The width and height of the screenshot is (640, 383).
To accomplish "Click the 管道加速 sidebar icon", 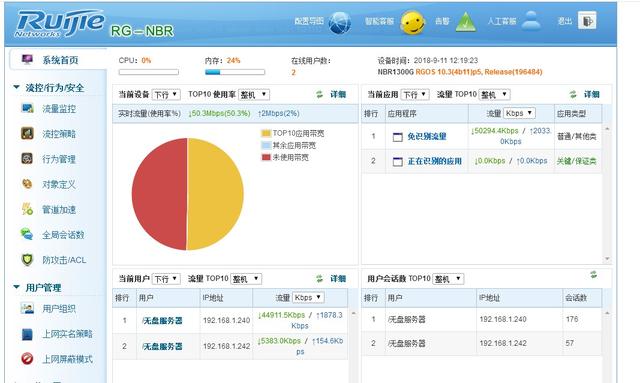I will [x=27, y=209].
